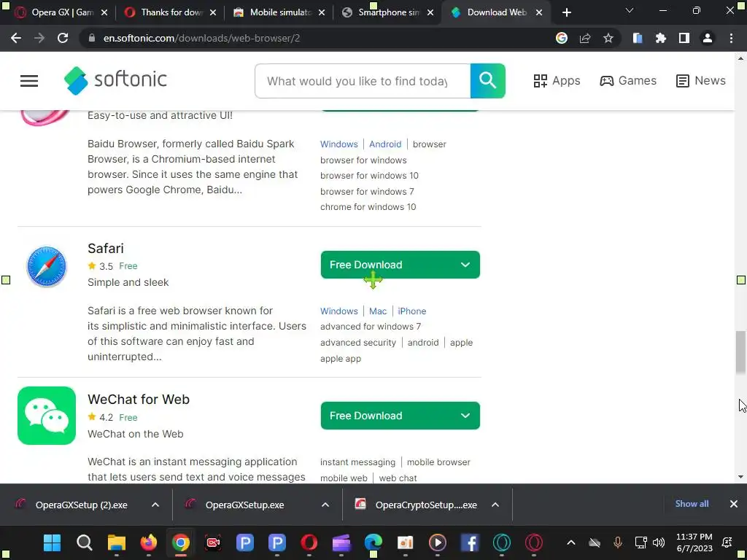This screenshot has width=747, height=560.
Task: Open the Windows Start menu
Action: tap(52, 542)
